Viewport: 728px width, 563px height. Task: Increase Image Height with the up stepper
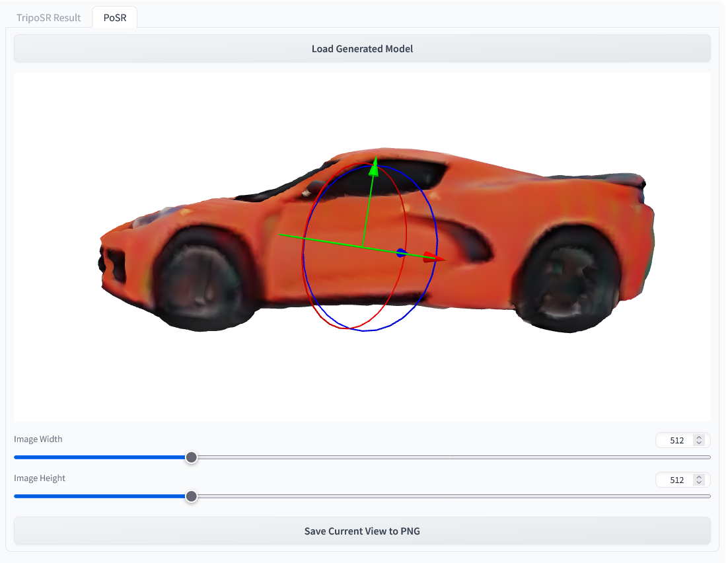(x=699, y=477)
